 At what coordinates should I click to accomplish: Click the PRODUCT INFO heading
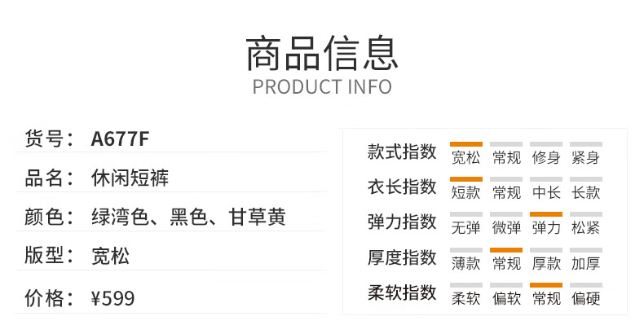tap(322, 87)
